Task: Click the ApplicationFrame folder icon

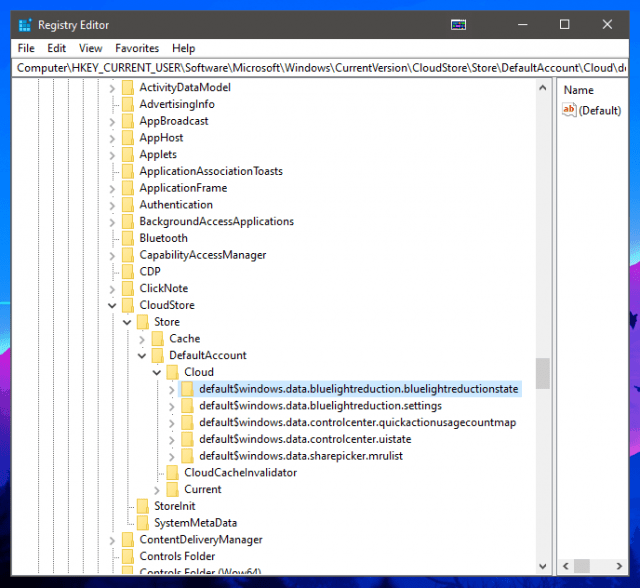Action: [128, 188]
